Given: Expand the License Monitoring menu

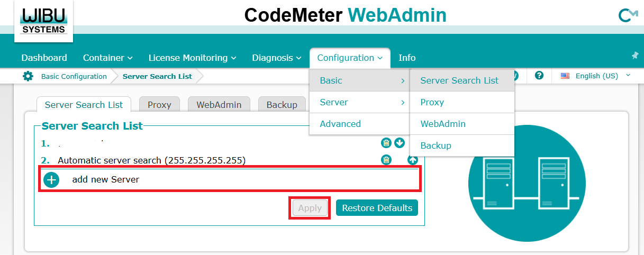Looking at the screenshot, I should [x=192, y=58].
